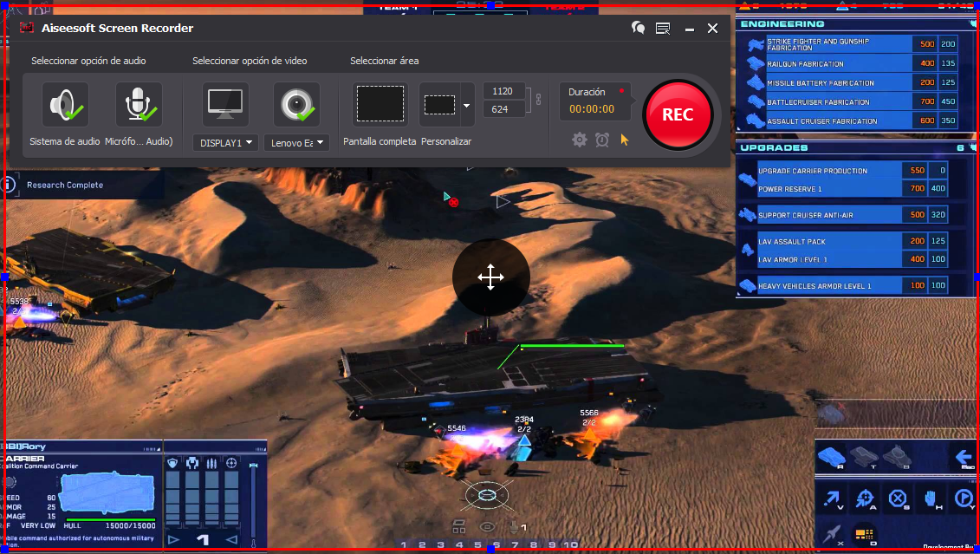Start recording with the REC button
Screen dimensions: 980x554
pos(678,114)
